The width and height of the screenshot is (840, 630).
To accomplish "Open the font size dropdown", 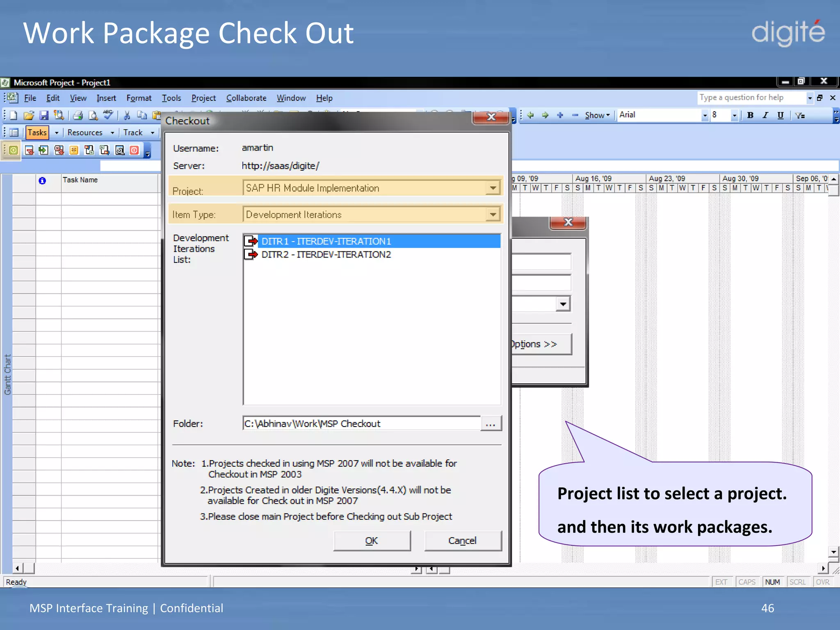I will [x=734, y=116].
